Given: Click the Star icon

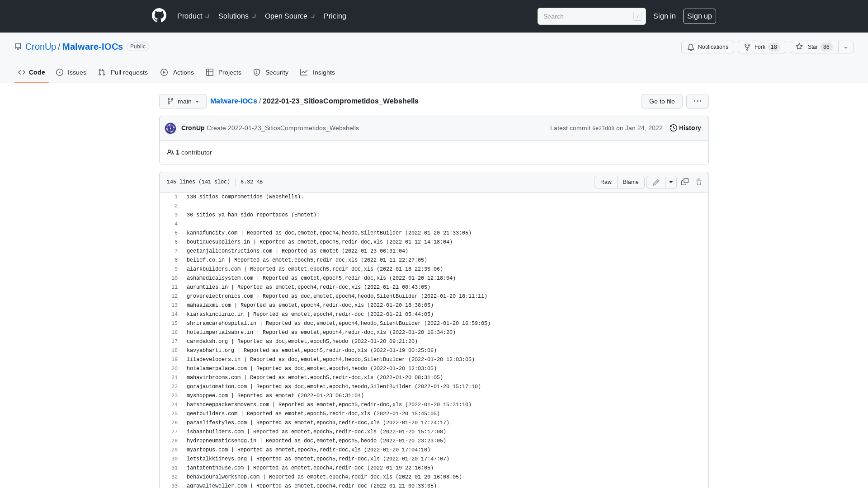Looking at the screenshot, I should [x=799, y=47].
